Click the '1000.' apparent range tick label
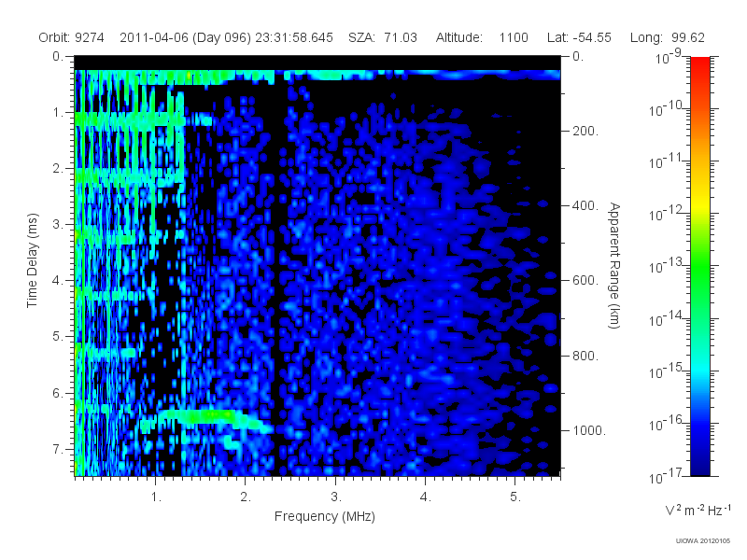This screenshot has height=560, width=747. coord(589,430)
